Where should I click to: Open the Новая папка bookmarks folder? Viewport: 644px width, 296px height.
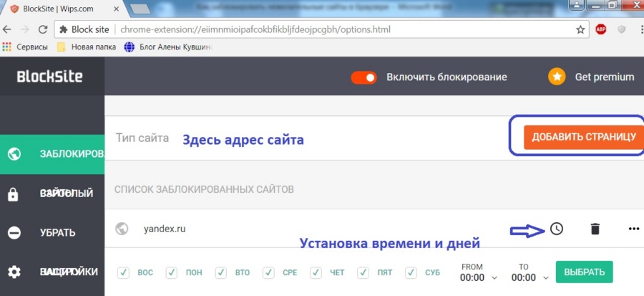[x=87, y=47]
